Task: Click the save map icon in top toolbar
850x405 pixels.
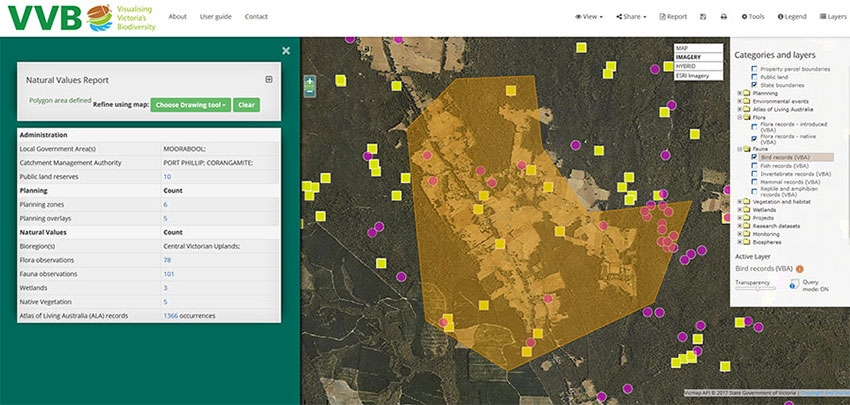Action: pos(703,17)
